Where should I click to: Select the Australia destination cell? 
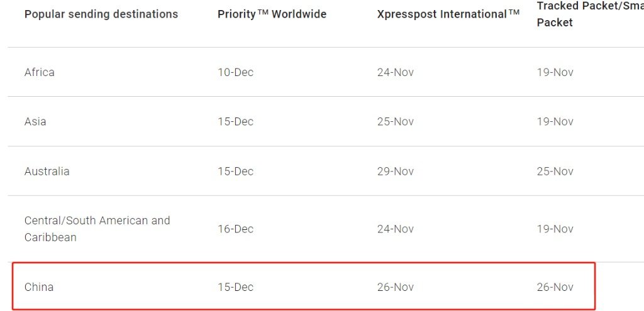[x=47, y=171]
